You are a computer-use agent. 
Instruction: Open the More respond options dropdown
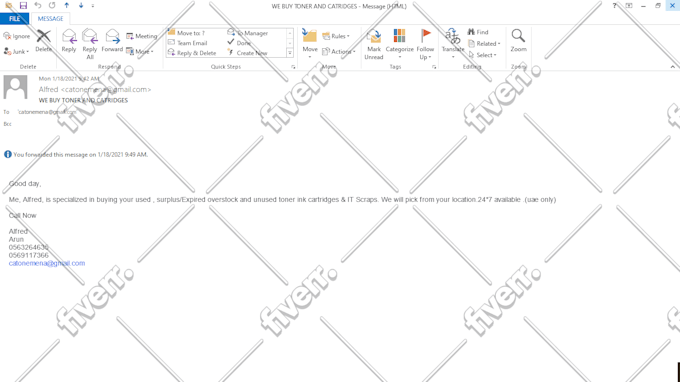click(140, 52)
